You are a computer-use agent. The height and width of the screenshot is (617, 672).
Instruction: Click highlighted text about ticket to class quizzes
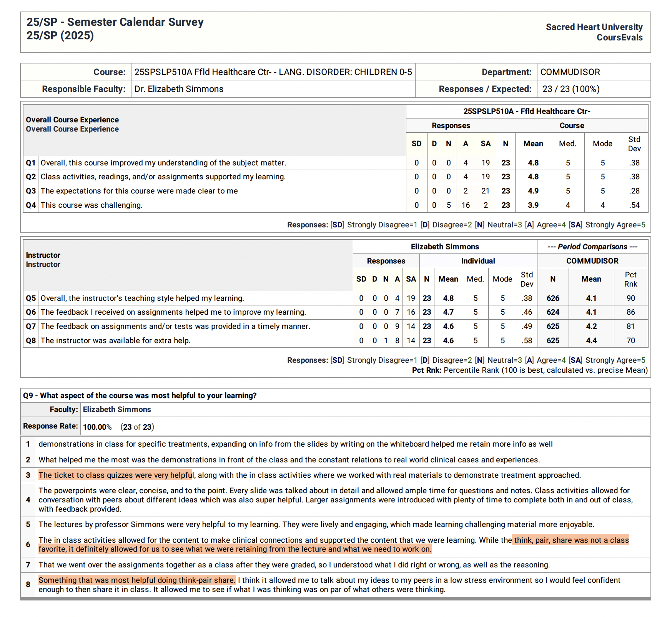click(115, 475)
